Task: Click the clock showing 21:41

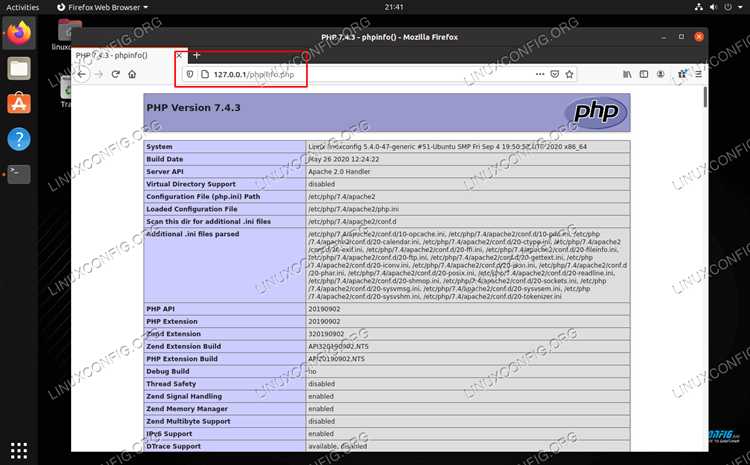Action: coord(394,7)
